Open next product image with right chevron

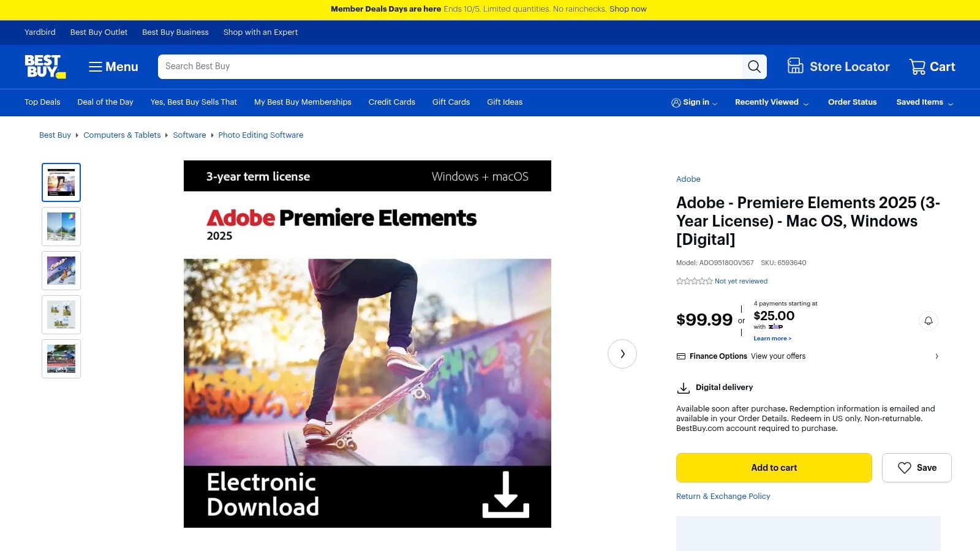coord(622,354)
